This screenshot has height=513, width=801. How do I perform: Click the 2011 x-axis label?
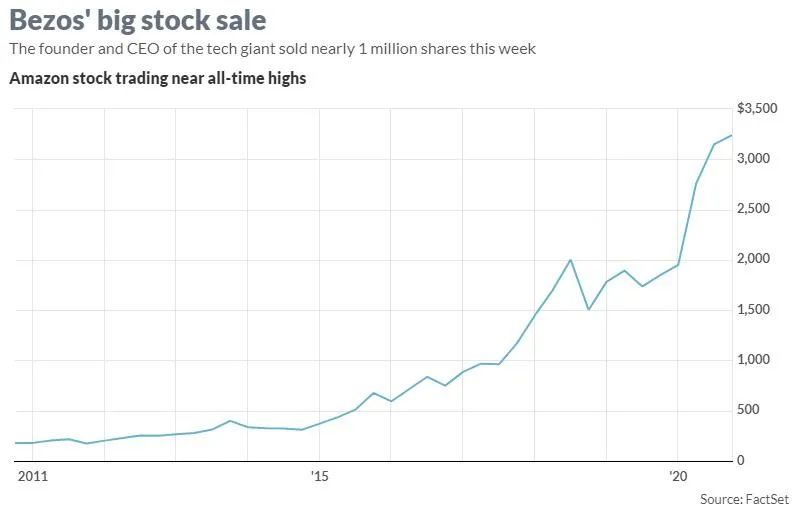point(32,475)
